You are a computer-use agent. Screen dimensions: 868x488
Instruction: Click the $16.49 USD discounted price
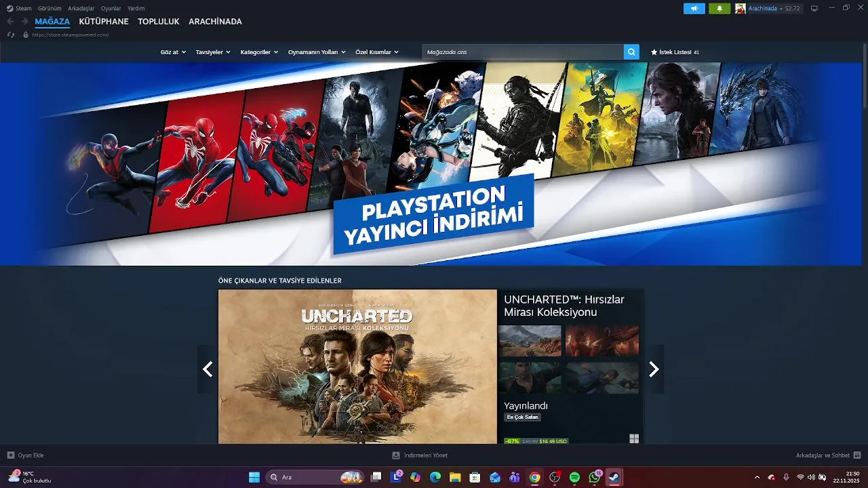(553, 441)
